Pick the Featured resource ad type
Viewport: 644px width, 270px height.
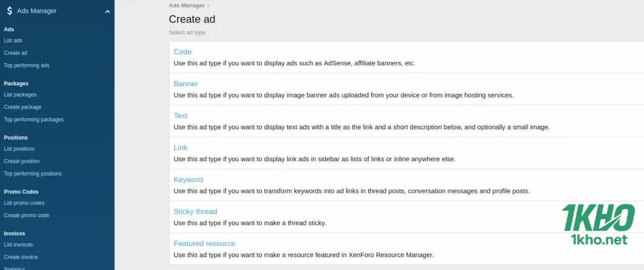point(204,243)
